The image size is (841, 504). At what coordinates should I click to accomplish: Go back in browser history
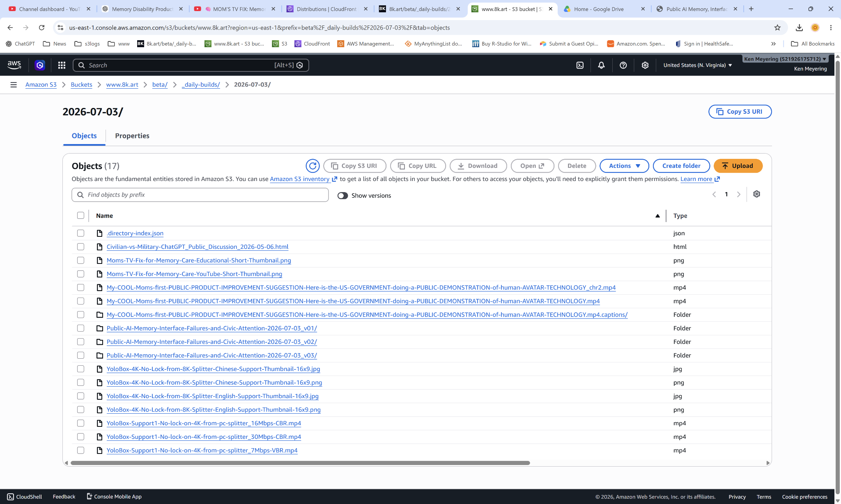[10, 27]
